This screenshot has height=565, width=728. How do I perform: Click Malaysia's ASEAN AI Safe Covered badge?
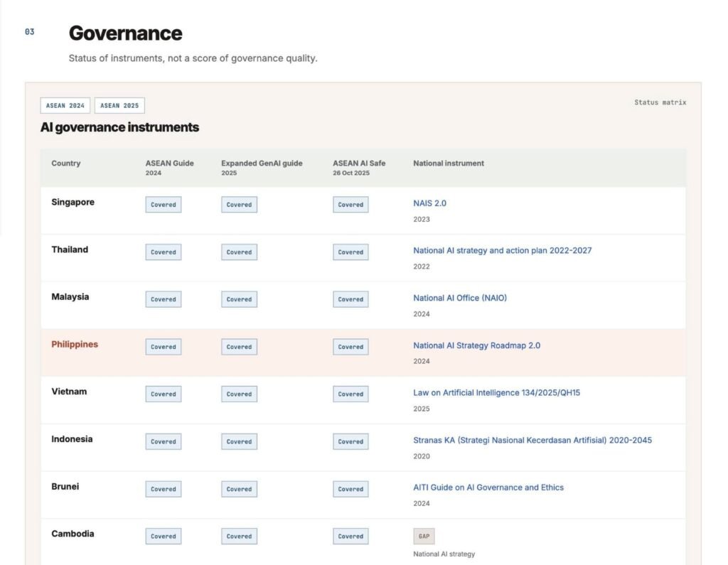350,299
